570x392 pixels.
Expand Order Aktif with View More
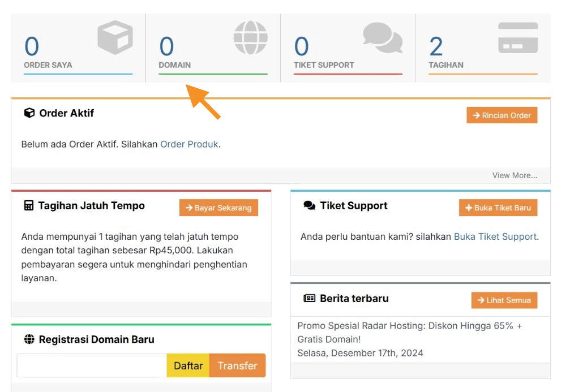[x=515, y=175]
